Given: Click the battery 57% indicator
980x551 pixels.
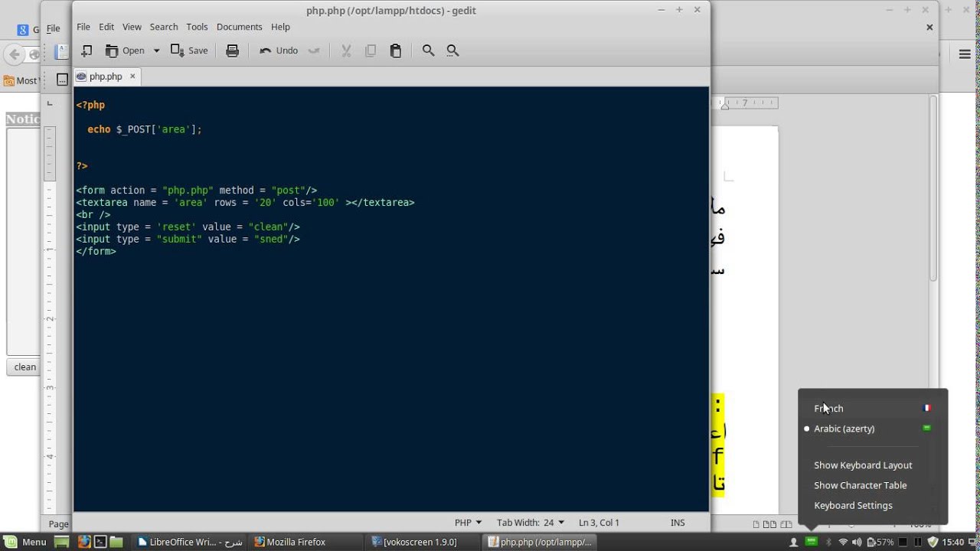Looking at the screenshot, I should coord(880,542).
